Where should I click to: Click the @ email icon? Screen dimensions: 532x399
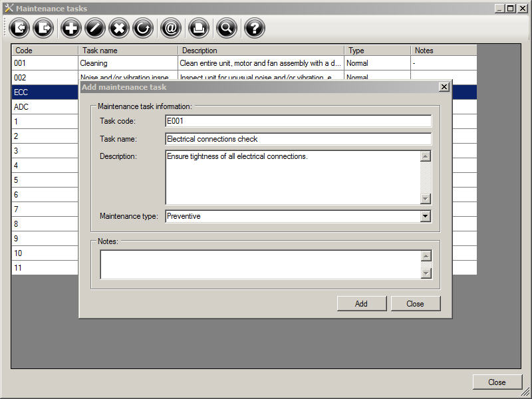171,28
